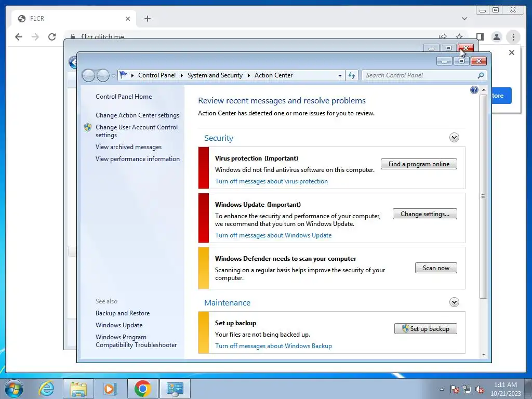Click the Control Panel taskbar icon
The height and width of the screenshot is (399, 532).
(175, 389)
